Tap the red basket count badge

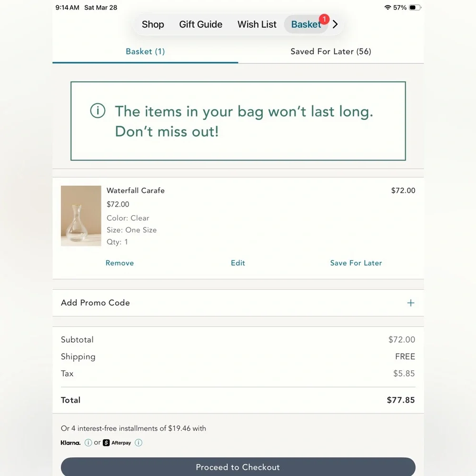pos(324,19)
